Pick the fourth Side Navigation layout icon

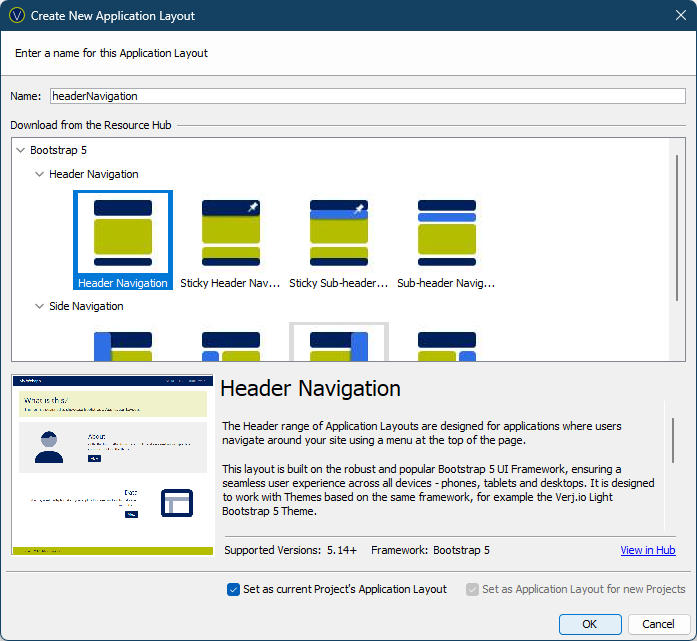click(446, 345)
